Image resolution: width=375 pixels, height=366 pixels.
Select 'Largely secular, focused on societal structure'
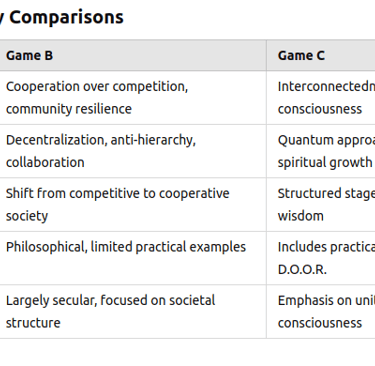(133, 312)
